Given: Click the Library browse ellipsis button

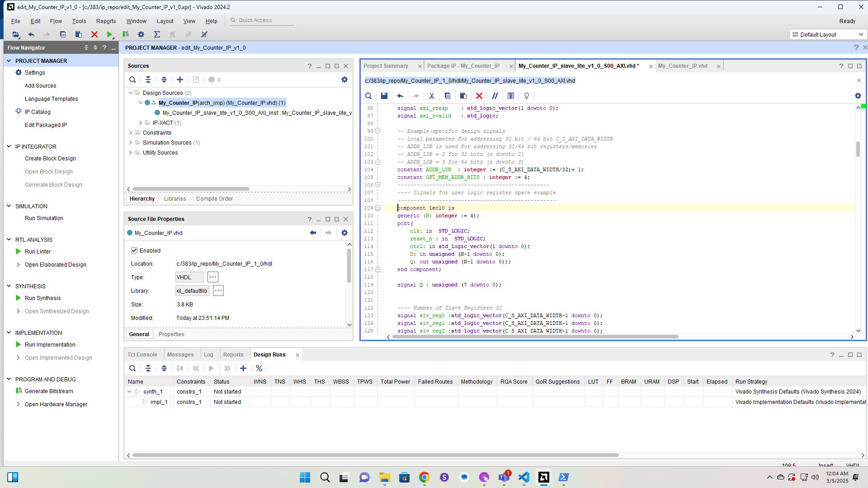Looking at the screenshot, I should [x=218, y=291].
